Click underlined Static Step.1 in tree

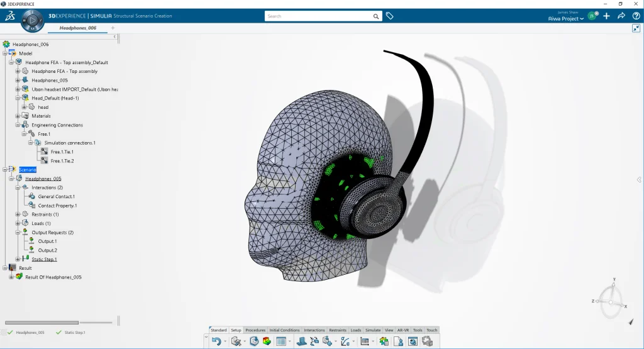point(44,259)
